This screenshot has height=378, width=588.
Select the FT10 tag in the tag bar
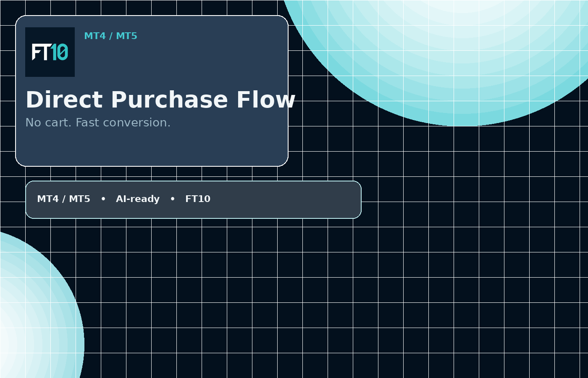point(198,199)
